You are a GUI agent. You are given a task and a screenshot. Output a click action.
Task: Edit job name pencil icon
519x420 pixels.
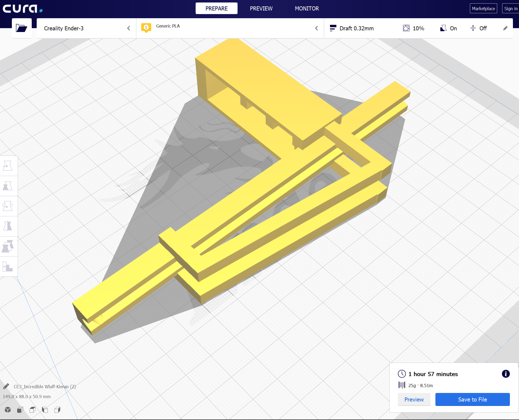(6, 386)
